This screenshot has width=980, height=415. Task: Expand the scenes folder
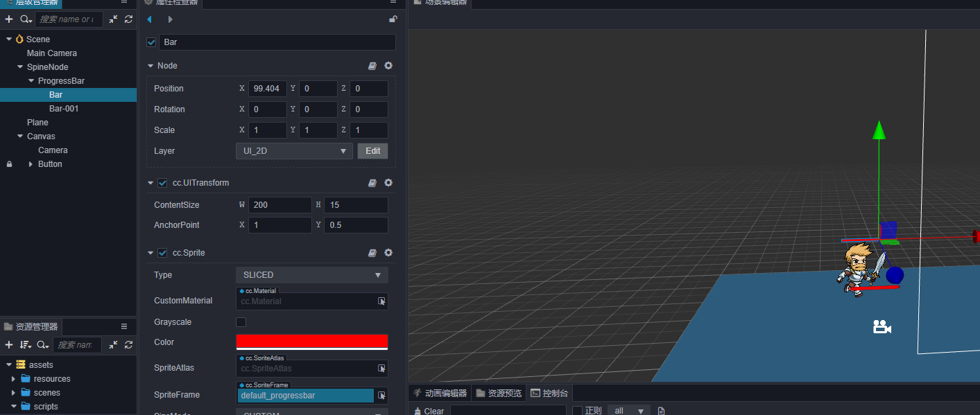14,393
